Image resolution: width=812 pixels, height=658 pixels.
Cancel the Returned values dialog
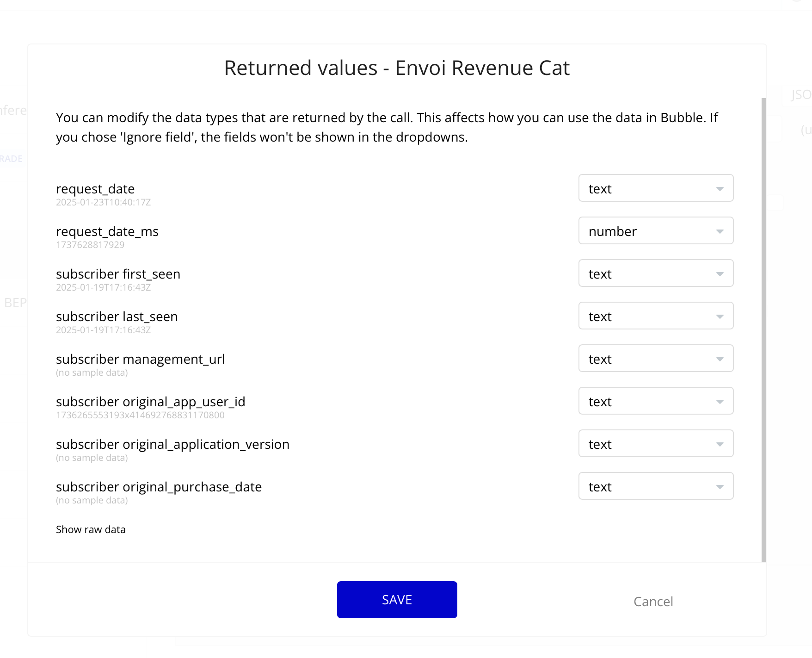tap(653, 602)
